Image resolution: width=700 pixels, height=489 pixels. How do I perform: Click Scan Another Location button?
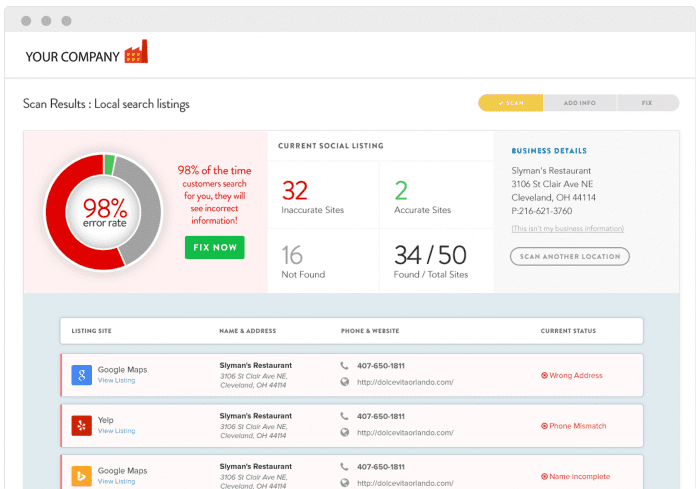click(570, 256)
